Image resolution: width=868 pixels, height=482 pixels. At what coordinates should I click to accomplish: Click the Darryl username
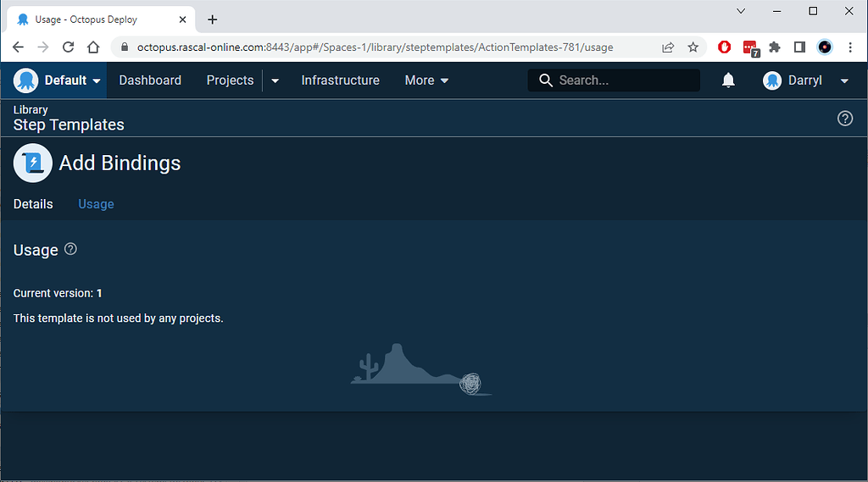[x=805, y=80]
